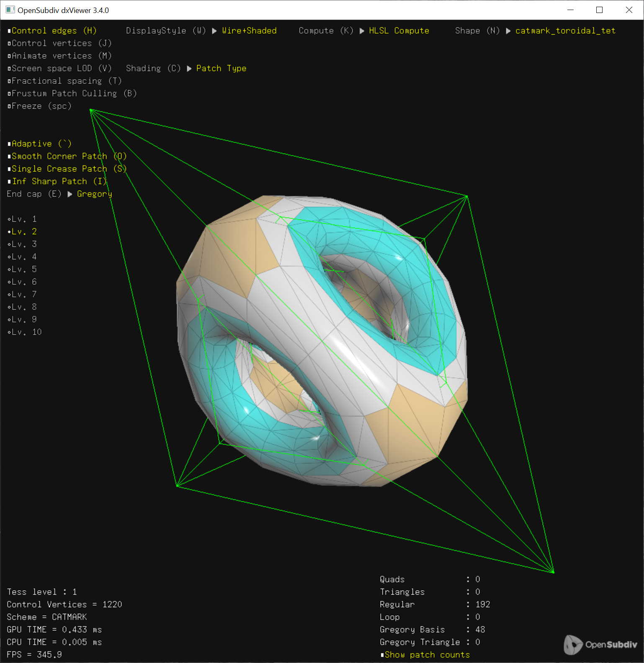The height and width of the screenshot is (663, 644).
Task: Disable the Adaptive option
Action: tap(39, 144)
